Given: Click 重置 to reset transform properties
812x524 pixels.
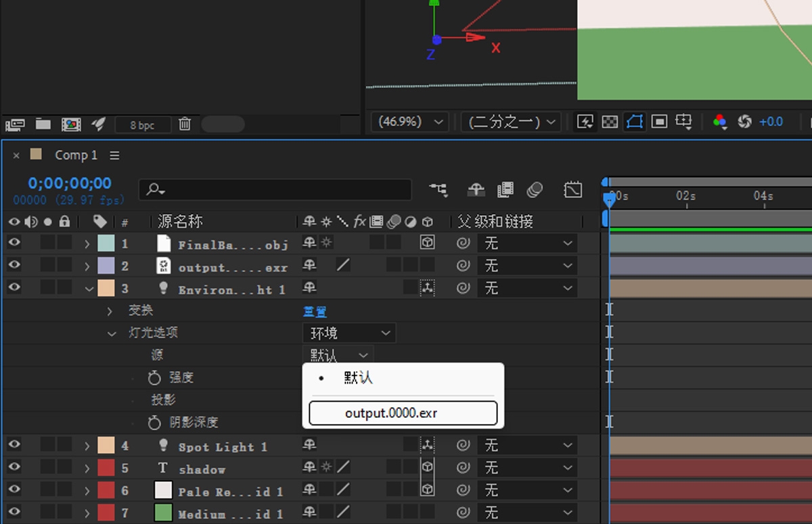Looking at the screenshot, I should [x=315, y=310].
